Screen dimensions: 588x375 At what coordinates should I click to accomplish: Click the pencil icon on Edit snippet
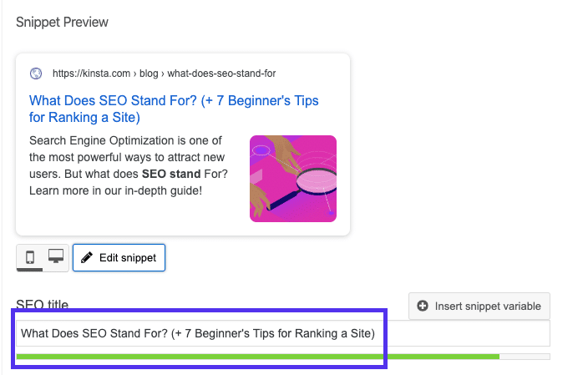click(x=87, y=258)
